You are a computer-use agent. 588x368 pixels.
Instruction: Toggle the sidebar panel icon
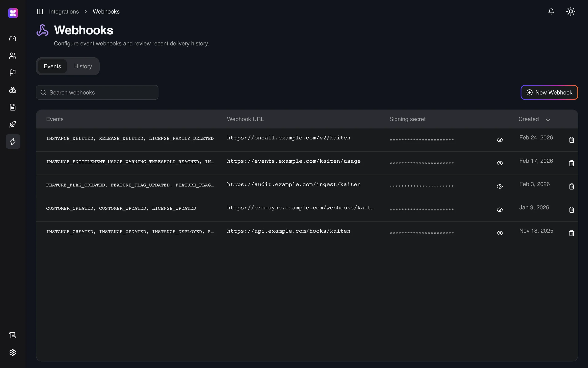coord(40,11)
